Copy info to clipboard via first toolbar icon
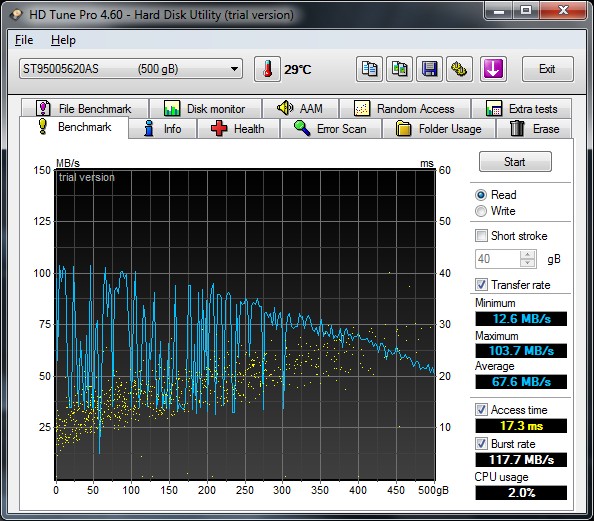Viewport: 594px width, 521px height. pyautogui.click(x=369, y=69)
